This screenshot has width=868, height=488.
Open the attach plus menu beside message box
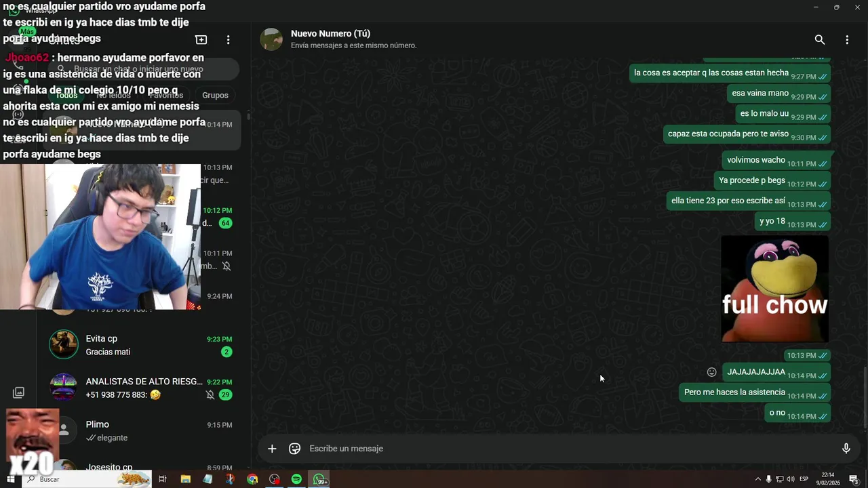tap(272, 449)
